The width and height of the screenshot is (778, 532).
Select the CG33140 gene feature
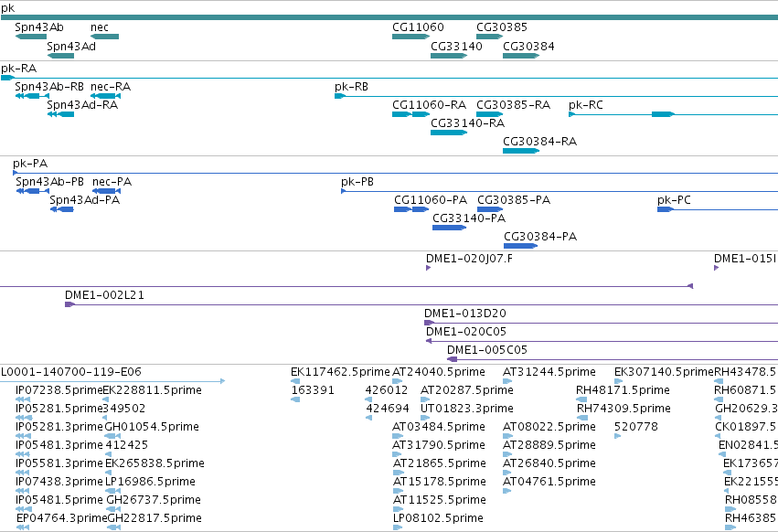(x=449, y=56)
